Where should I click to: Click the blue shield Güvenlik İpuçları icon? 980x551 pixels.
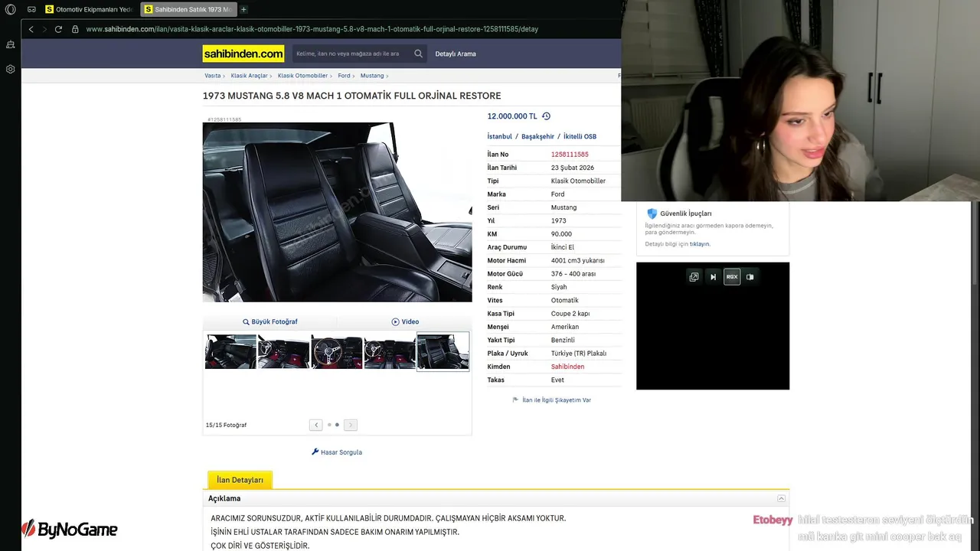point(652,214)
